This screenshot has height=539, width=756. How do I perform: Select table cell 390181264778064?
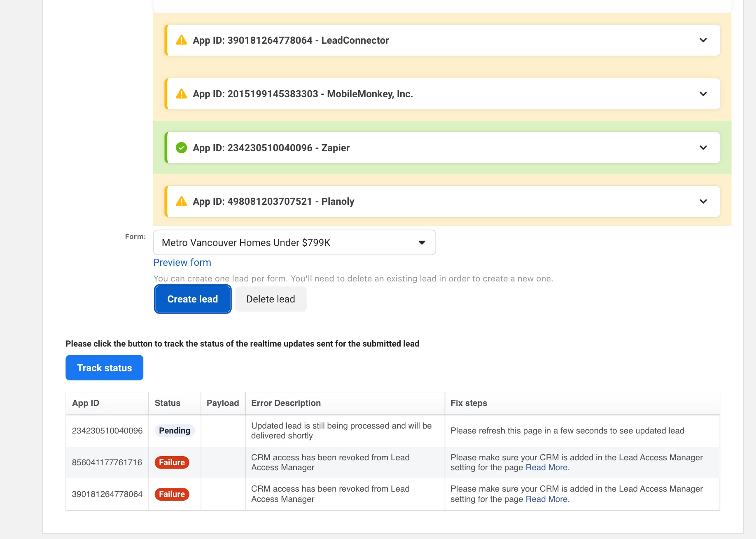(x=107, y=494)
